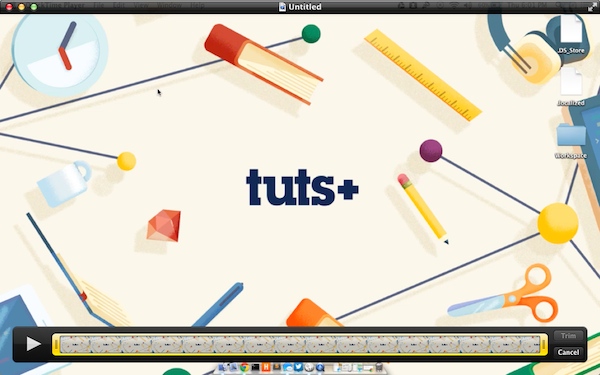Click QuickTime Player icon in Dock
The width and height of the screenshot is (600, 375).
pyautogui.click(x=320, y=367)
